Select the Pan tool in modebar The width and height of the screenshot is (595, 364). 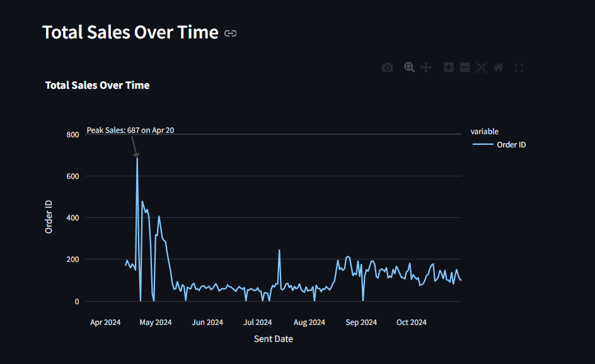(x=425, y=67)
